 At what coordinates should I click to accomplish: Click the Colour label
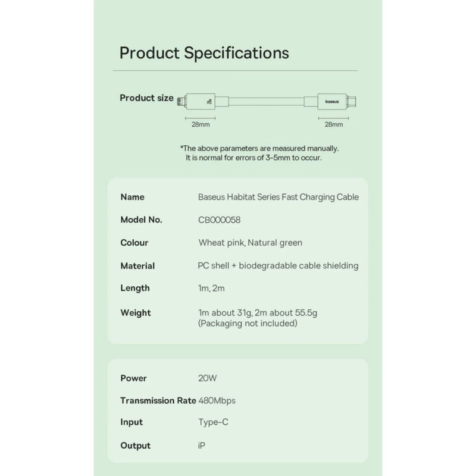(134, 243)
